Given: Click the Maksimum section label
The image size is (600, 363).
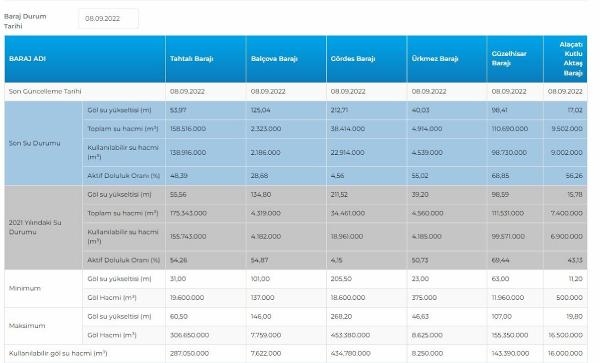Looking at the screenshot, I should click(x=27, y=326).
